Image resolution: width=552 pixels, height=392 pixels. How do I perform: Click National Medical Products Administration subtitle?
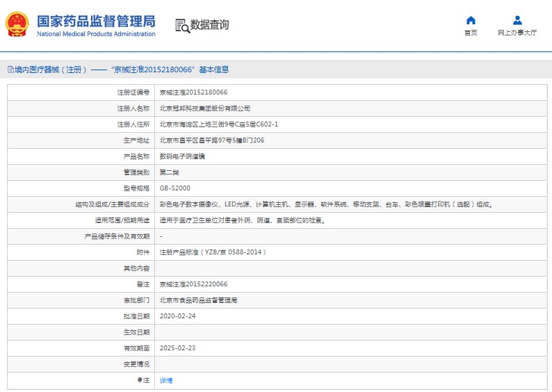point(96,34)
